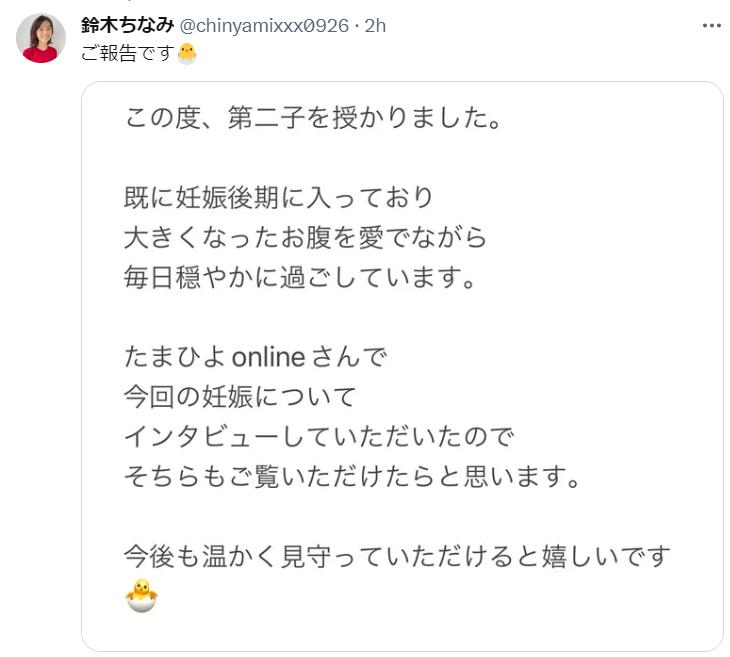730x657 pixels.
Task: Click the line 今回の妊娠について
Action: pos(240,395)
